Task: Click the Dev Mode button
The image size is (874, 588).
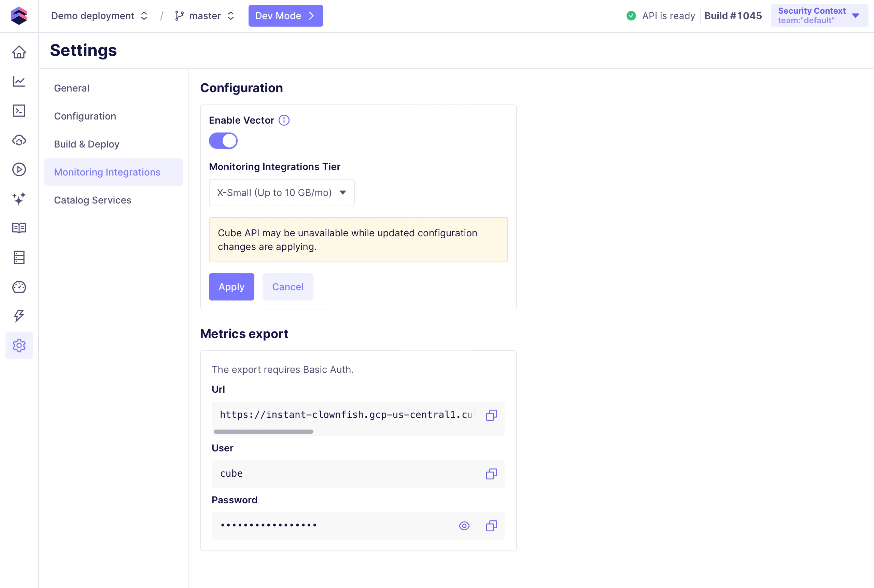Action: 285,16
